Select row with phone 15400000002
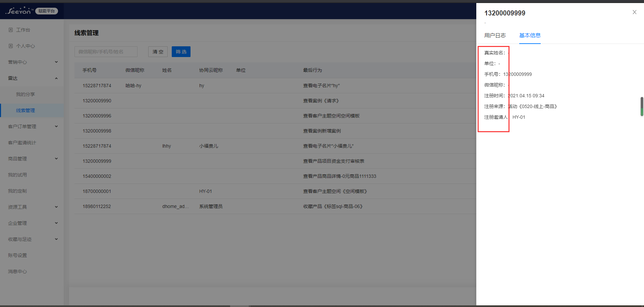The height and width of the screenshot is (307, 644). point(275,176)
